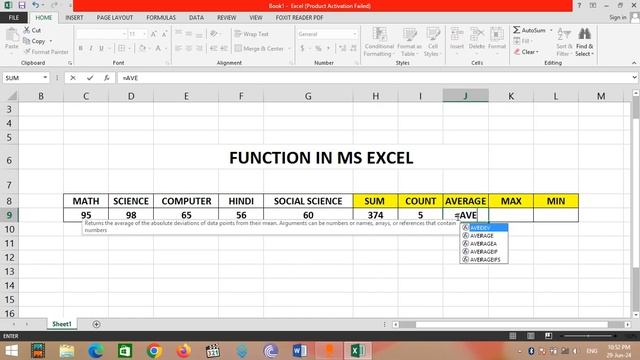Open the General number format dropdown

(x=354, y=34)
